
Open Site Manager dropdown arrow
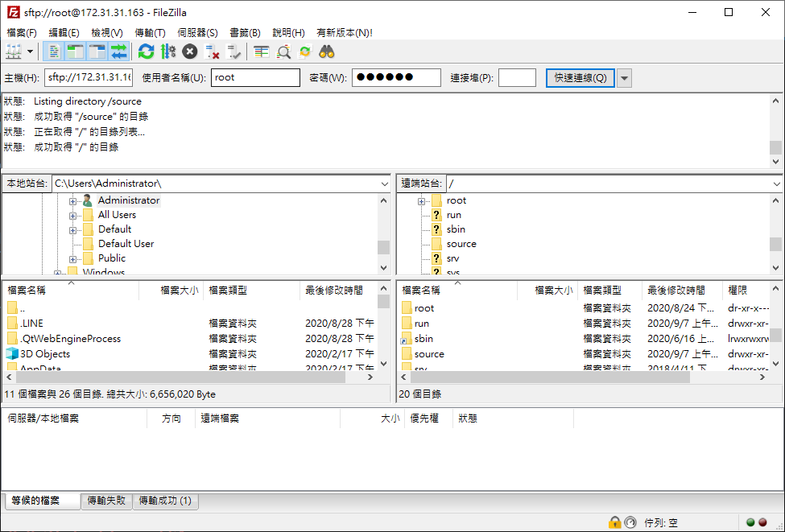30,52
